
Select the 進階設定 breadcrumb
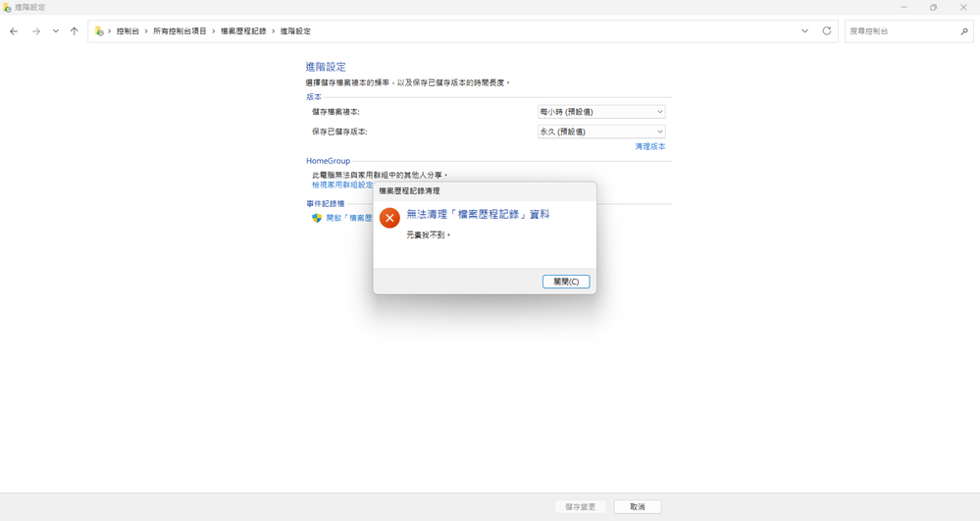(295, 31)
